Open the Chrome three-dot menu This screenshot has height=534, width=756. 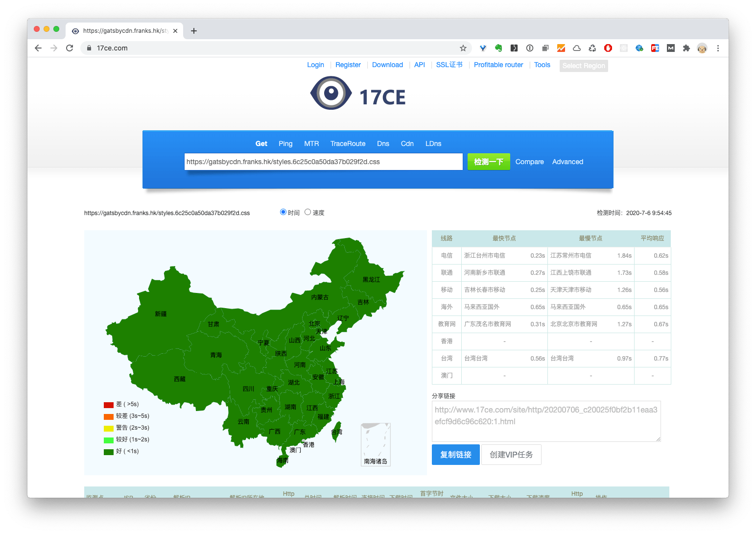click(718, 48)
